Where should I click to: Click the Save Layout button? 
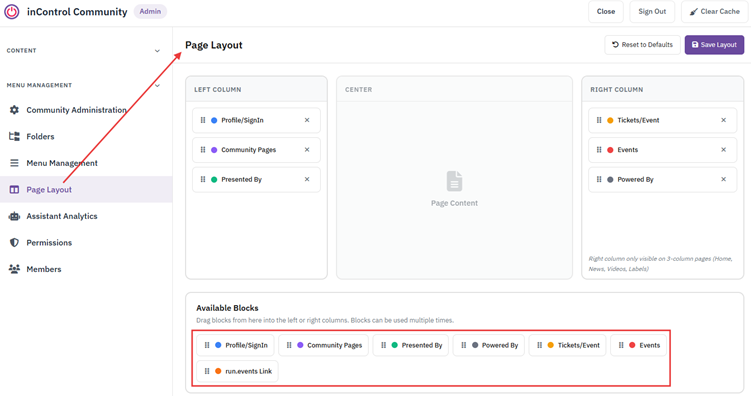714,45
